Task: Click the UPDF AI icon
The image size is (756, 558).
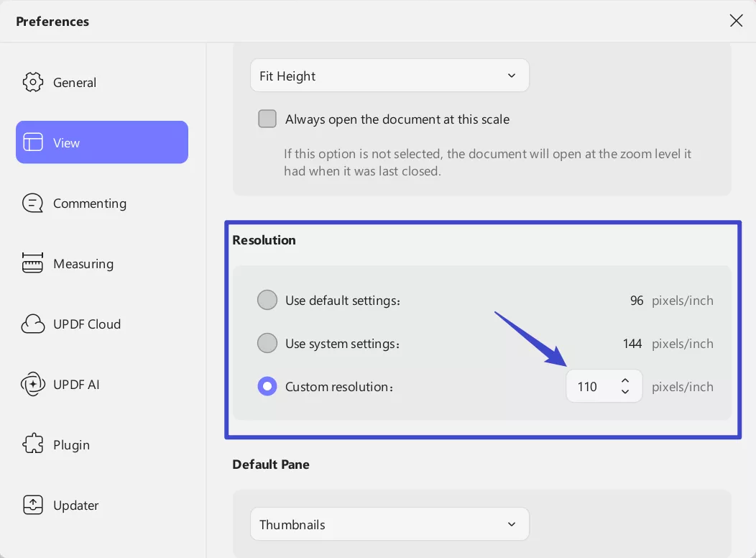Action: point(33,385)
